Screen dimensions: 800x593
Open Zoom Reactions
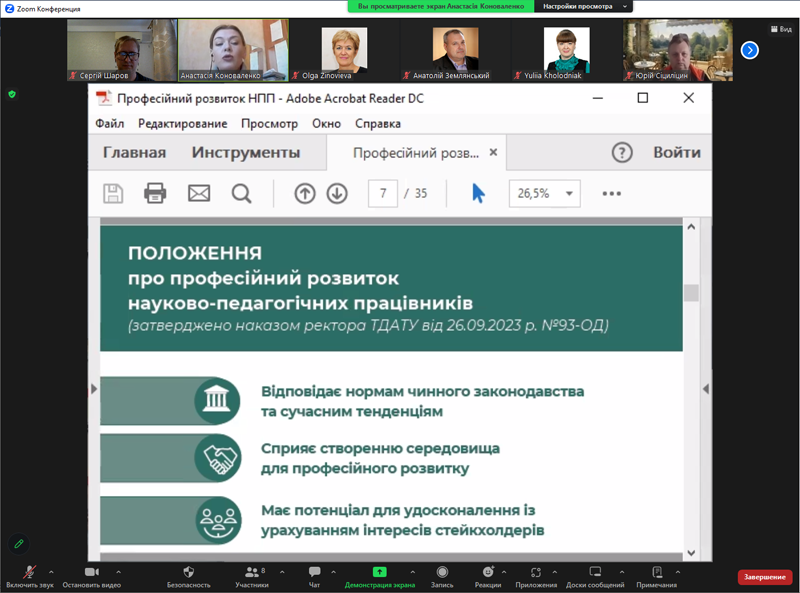tap(488, 577)
